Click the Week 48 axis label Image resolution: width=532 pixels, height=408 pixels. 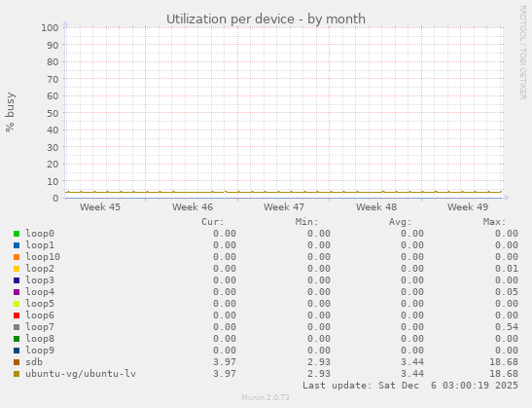[x=376, y=206]
